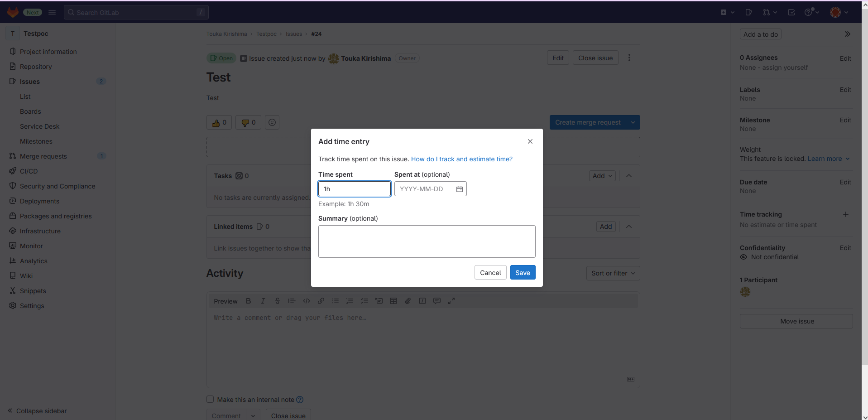Expand the Weight Learn more chevron
This screenshot has width=868, height=420.
pos(848,159)
